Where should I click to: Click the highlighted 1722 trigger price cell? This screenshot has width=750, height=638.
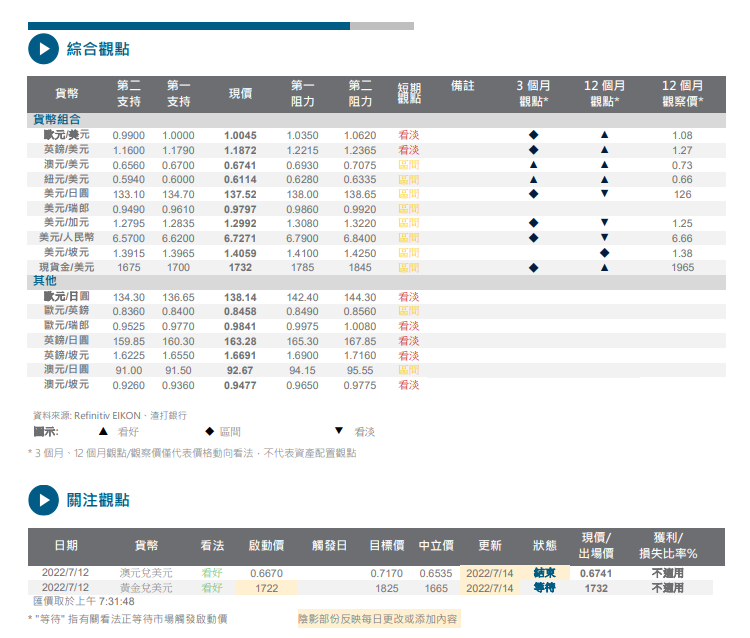point(266,588)
